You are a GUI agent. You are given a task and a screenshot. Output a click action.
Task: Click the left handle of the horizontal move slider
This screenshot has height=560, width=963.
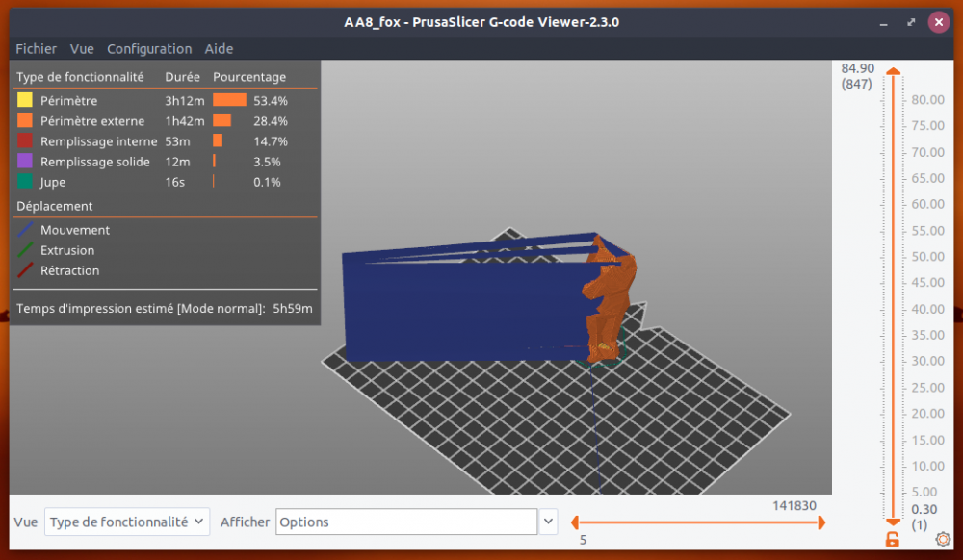[x=575, y=522]
